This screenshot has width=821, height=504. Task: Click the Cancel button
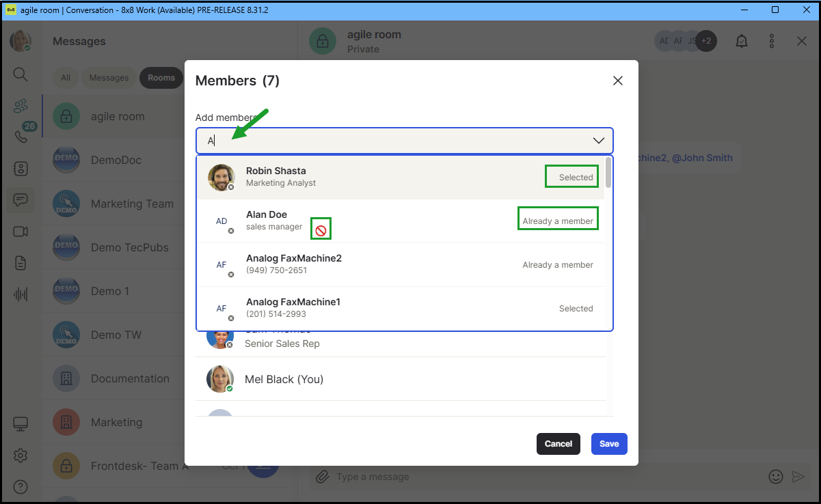click(558, 444)
